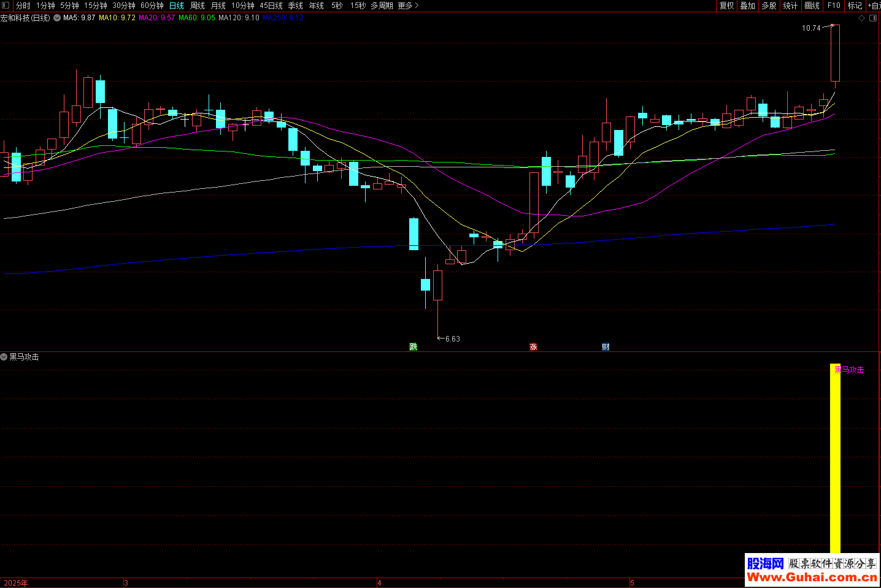Click the magenta 黑马攻击 signal label
881x588 pixels.
pyautogui.click(x=850, y=370)
